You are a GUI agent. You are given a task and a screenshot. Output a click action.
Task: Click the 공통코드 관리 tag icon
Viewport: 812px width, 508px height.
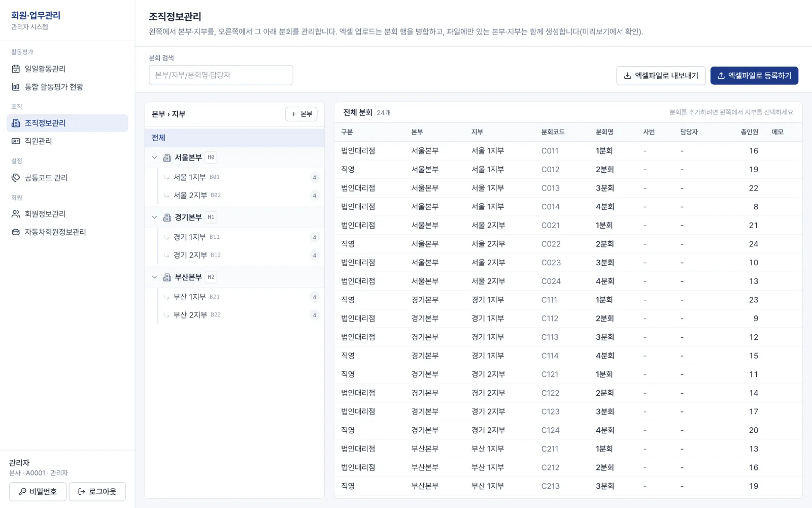[16, 177]
